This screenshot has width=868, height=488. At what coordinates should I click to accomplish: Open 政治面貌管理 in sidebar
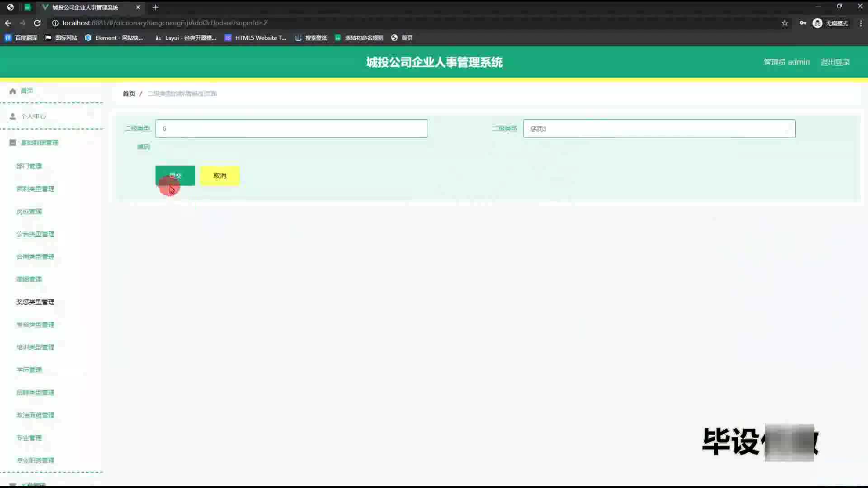[x=35, y=415]
